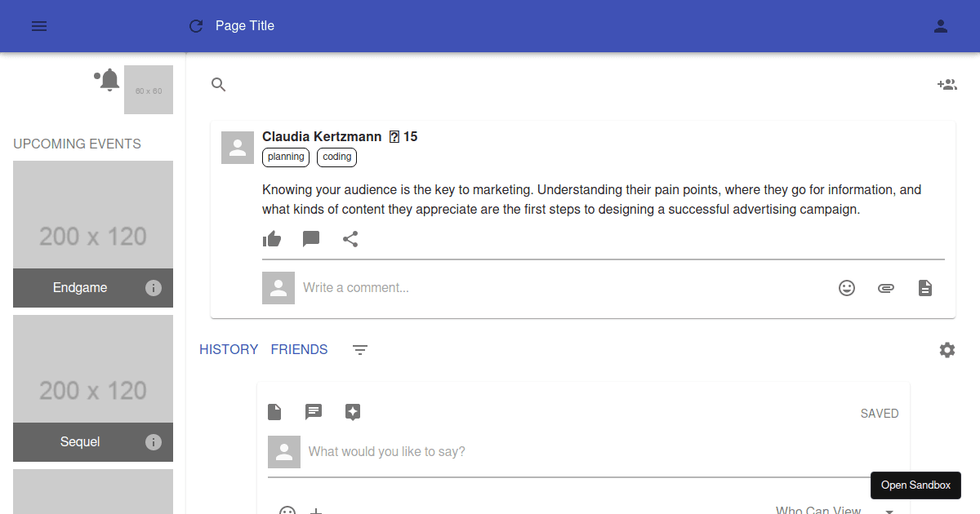Share Claudia Kertzmann's post

coord(350,239)
